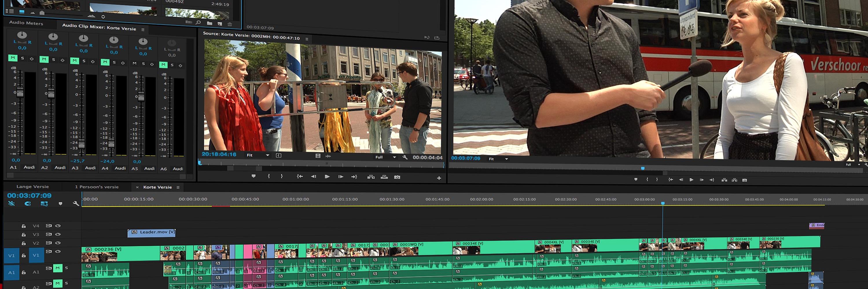Adjust the A1 pan knob
Image resolution: width=868 pixels, height=289 pixels.
tap(22, 35)
